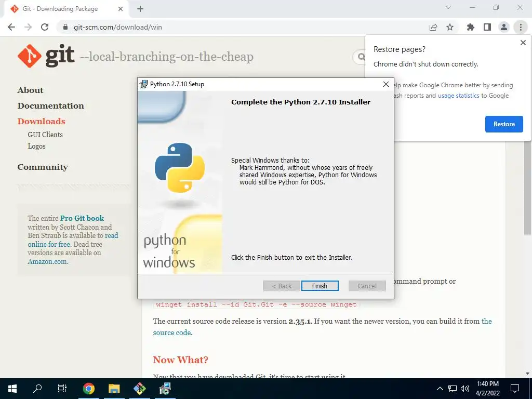Open the Community section link
This screenshot has height=399, width=532.
pyautogui.click(x=43, y=167)
